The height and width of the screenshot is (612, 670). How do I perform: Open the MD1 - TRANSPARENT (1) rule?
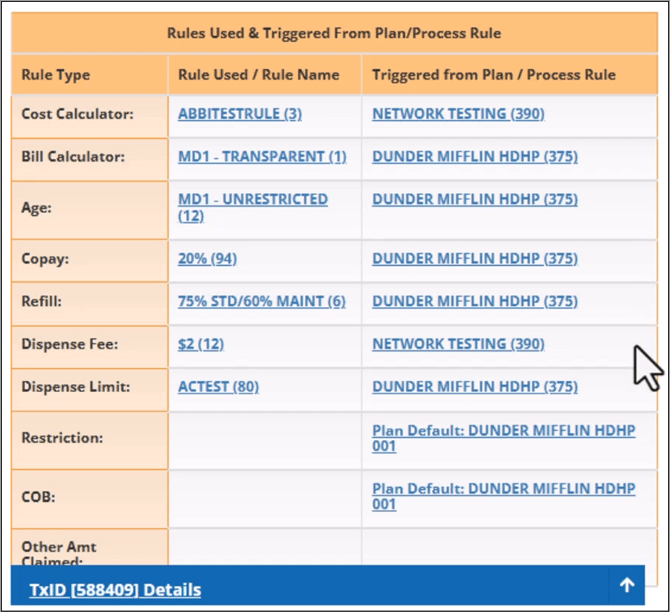pyautogui.click(x=262, y=157)
